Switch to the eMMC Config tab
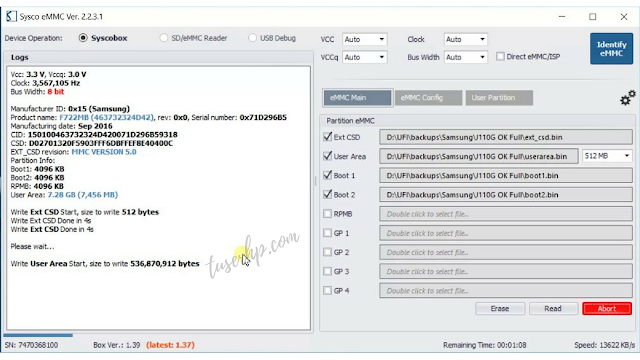The width and height of the screenshot is (640, 360). click(x=429, y=98)
